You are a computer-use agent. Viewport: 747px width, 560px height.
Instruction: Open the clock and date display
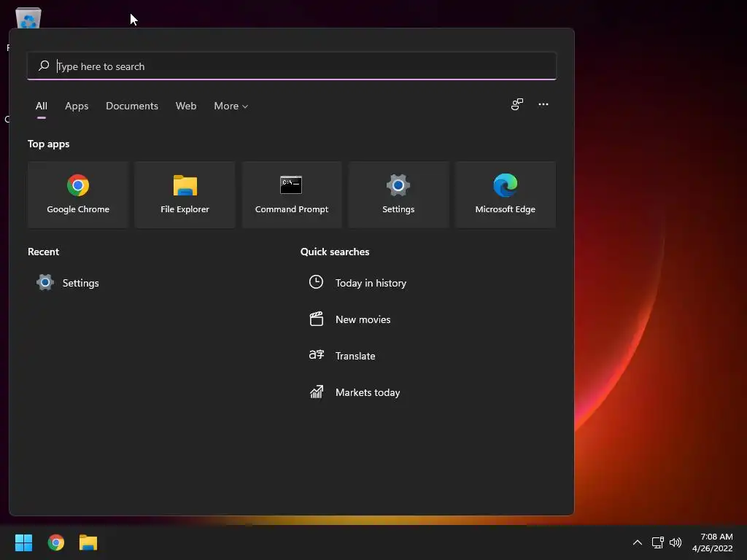point(712,542)
